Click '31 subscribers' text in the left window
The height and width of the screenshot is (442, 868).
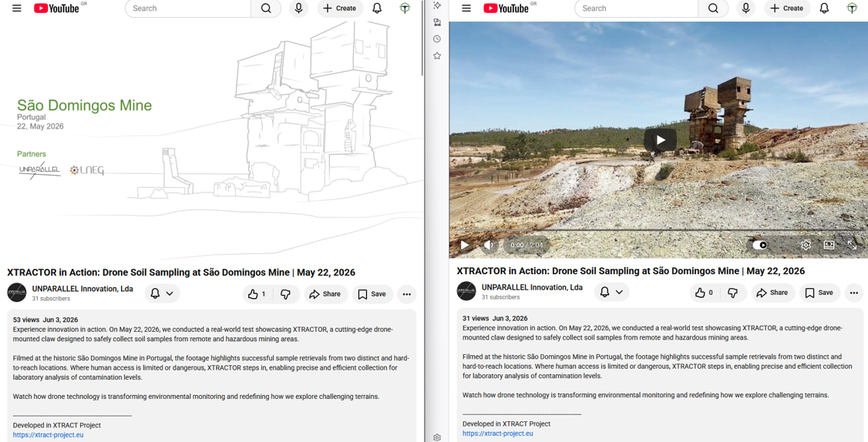click(x=51, y=299)
